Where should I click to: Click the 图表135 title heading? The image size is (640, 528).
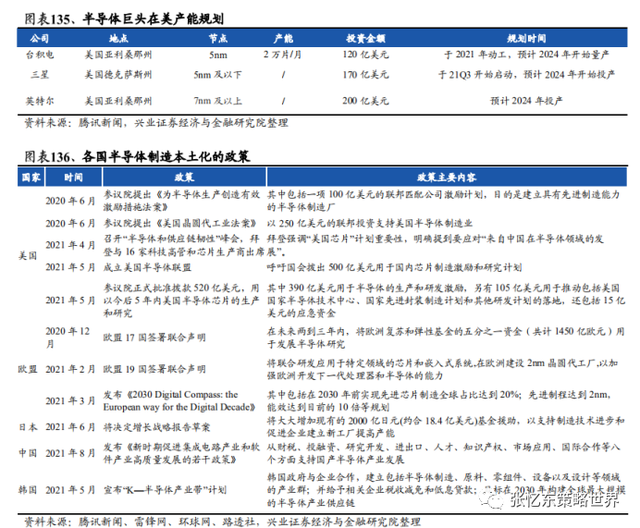pos(124,19)
